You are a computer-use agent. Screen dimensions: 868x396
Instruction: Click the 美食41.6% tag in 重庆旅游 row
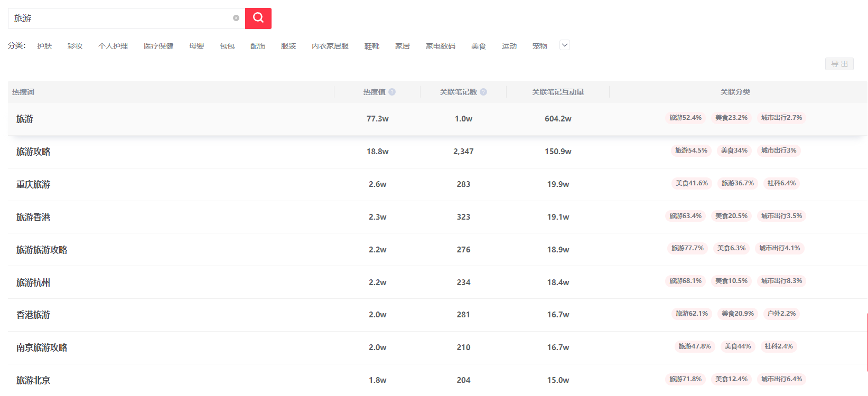692,183
